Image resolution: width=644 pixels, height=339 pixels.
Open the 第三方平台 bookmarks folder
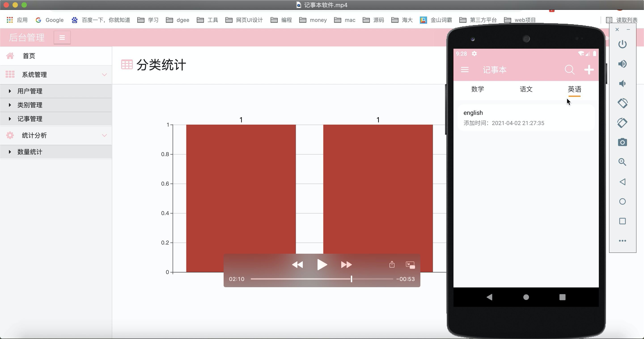[x=478, y=20]
